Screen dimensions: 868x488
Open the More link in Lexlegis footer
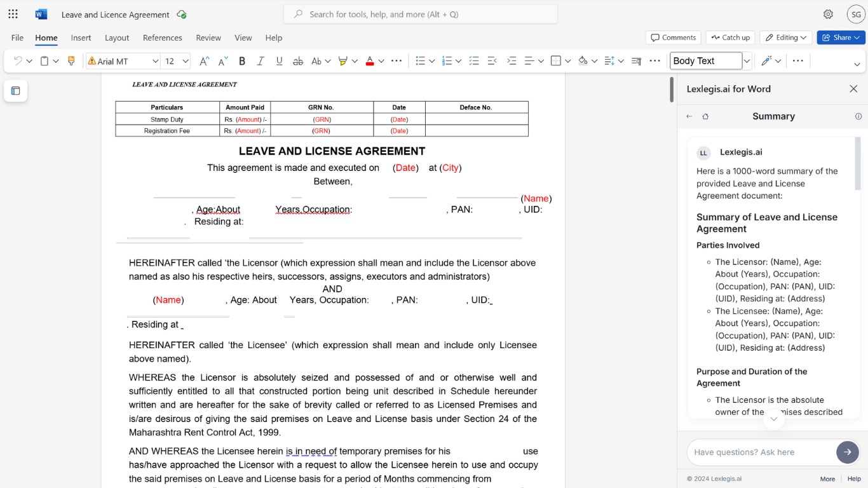point(827,478)
